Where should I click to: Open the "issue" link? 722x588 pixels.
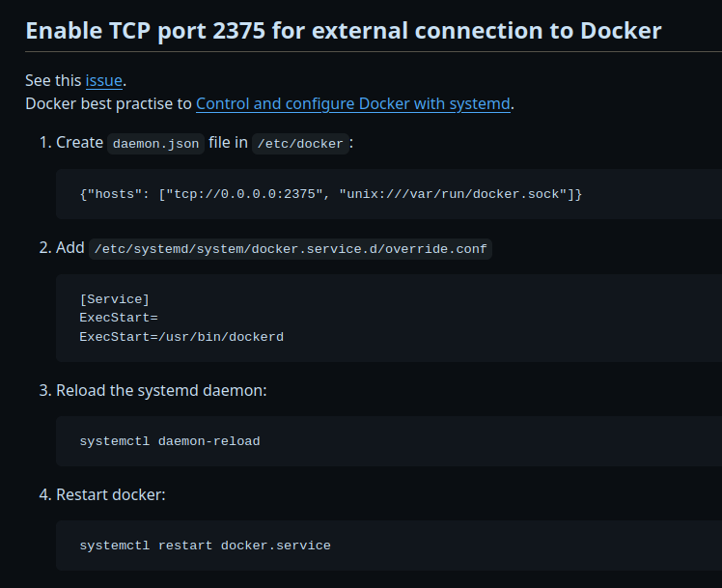[x=104, y=80]
